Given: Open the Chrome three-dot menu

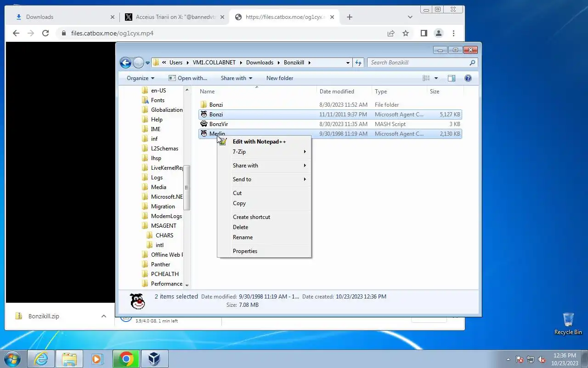Looking at the screenshot, I should (453, 33).
